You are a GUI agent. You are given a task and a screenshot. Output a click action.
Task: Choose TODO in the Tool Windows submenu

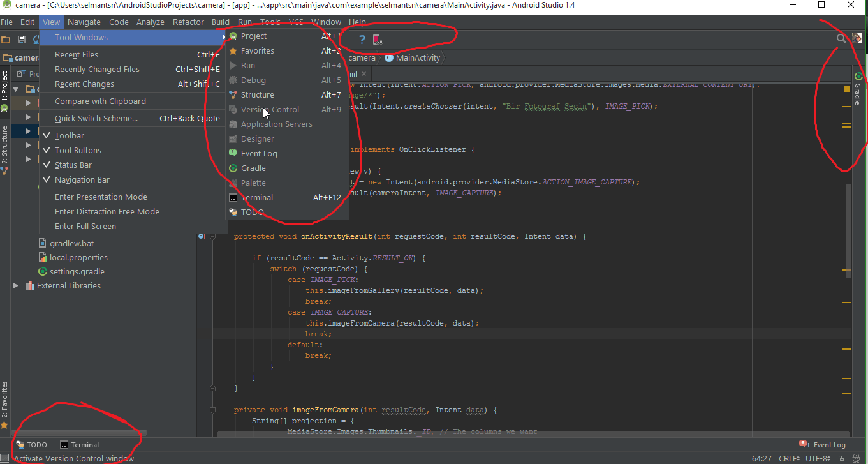[x=287, y=213]
